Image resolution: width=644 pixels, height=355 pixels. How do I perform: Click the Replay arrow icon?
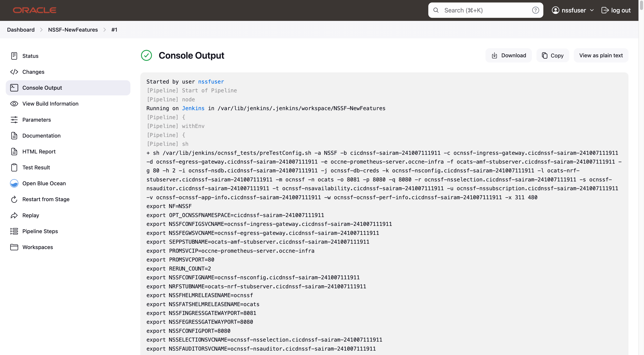pos(14,215)
